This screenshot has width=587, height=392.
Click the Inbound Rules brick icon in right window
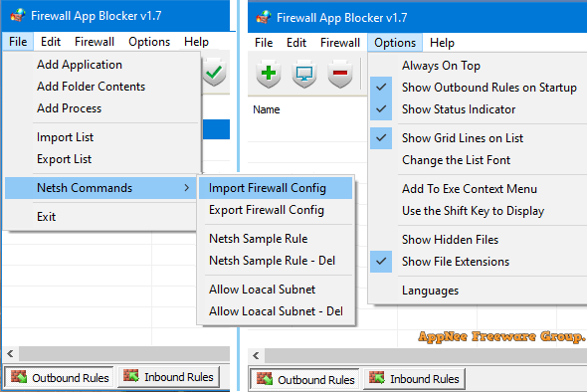tap(377, 378)
